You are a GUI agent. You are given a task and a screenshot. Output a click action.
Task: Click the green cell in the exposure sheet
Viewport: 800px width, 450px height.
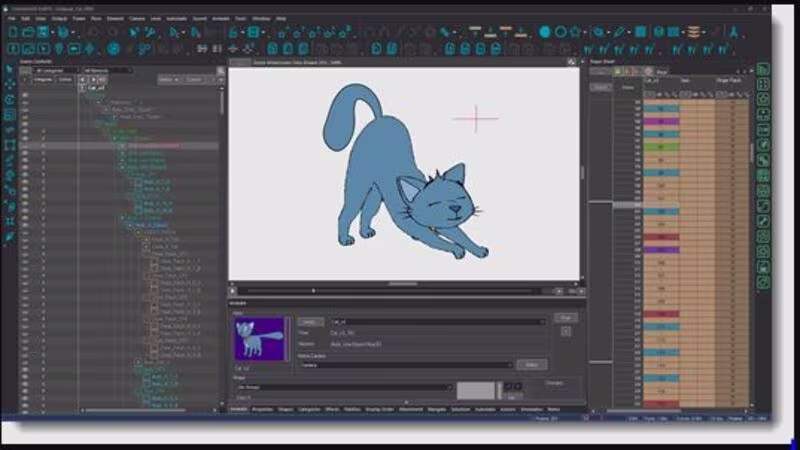(x=661, y=147)
